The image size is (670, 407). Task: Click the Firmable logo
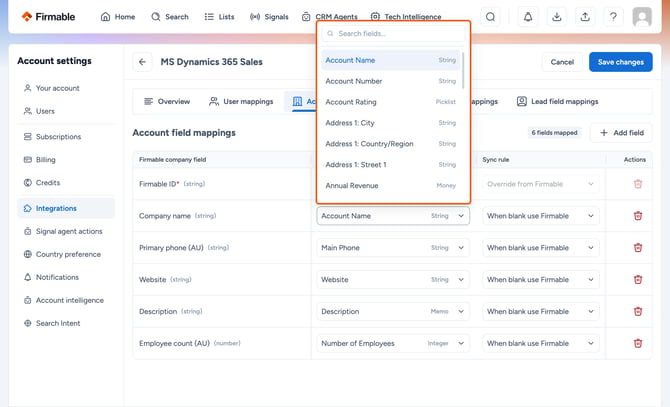[48, 17]
